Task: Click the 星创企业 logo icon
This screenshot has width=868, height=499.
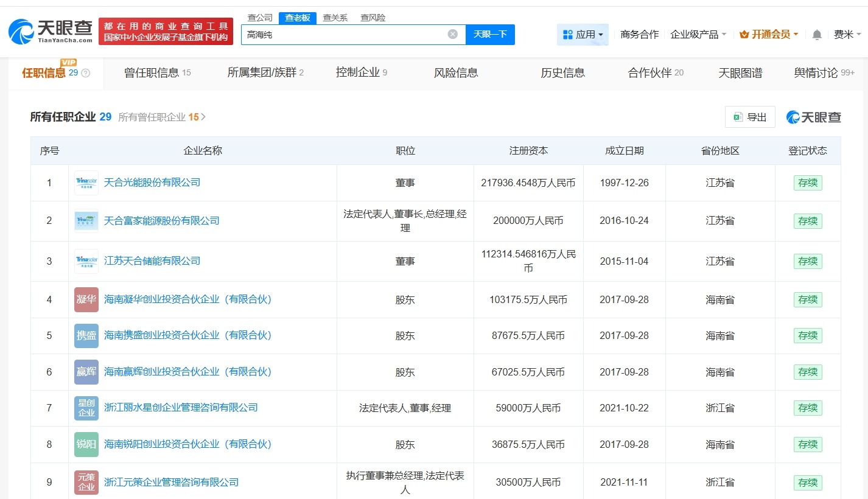Action: [86, 408]
